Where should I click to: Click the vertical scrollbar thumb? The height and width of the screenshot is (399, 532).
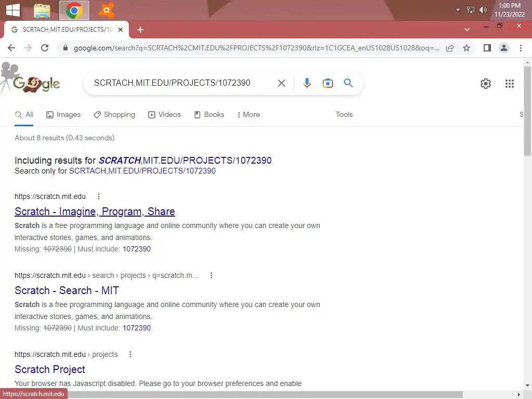tap(527, 111)
